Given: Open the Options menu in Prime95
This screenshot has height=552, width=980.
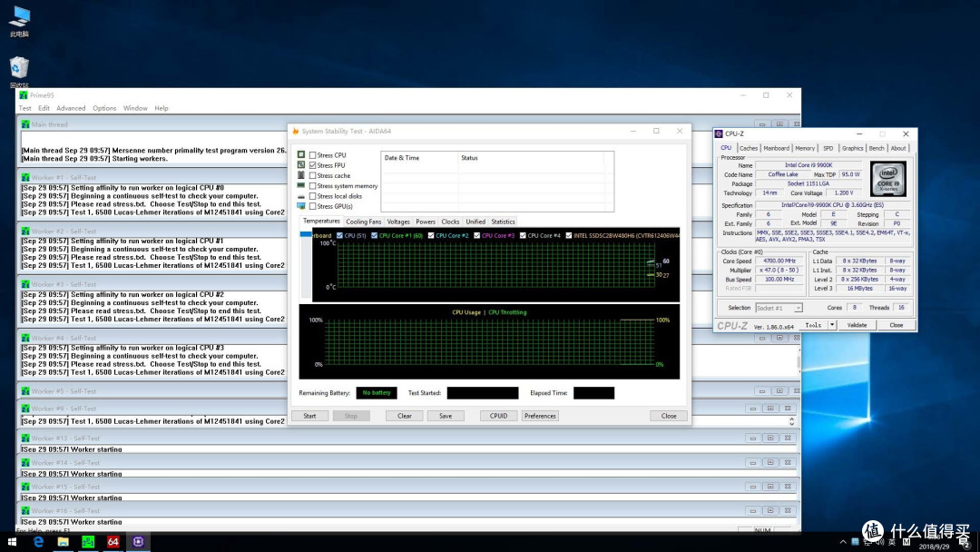Looking at the screenshot, I should (104, 108).
